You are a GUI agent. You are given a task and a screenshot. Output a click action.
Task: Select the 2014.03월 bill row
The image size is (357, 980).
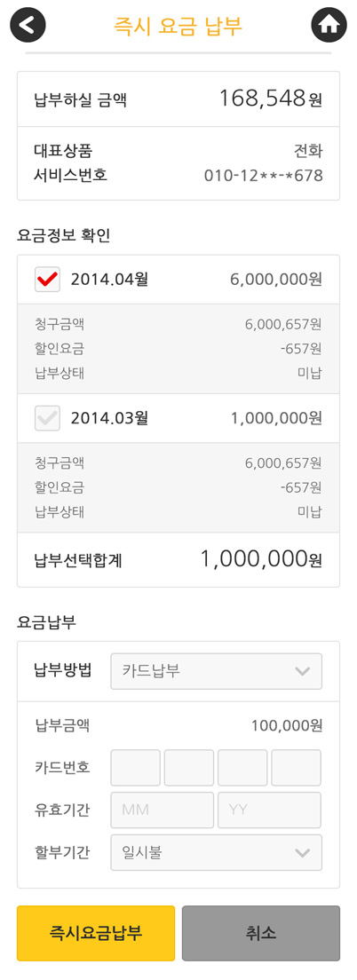(178, 418)
